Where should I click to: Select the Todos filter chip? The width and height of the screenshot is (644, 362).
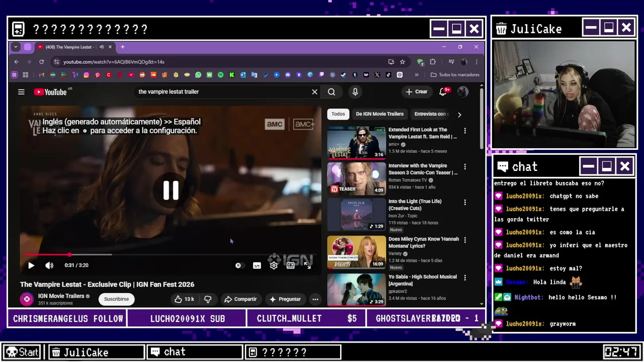(x=338, y=114)
